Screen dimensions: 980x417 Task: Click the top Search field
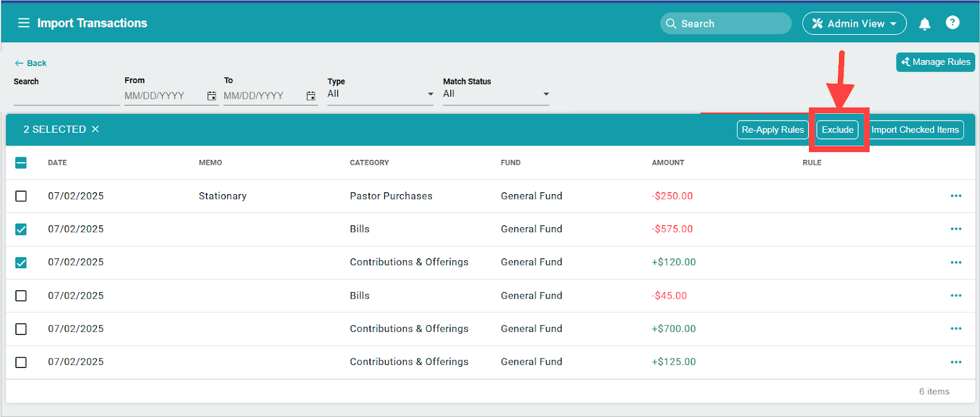tap(726, 24)
